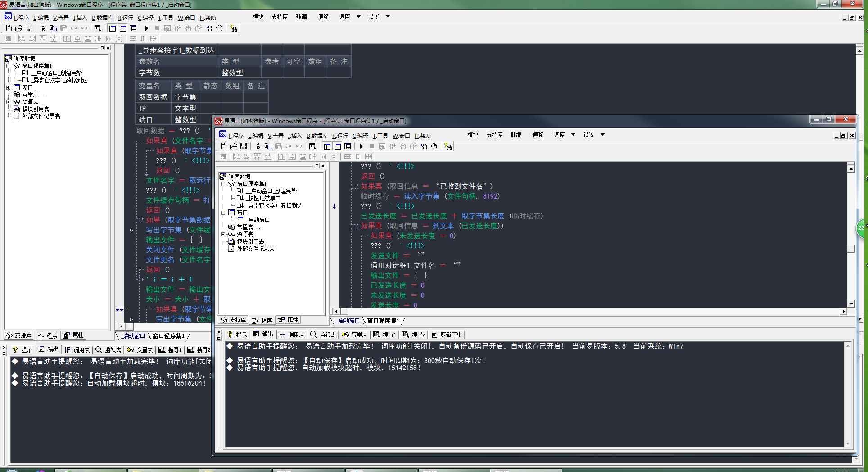Click down arrow of front code scrollbar
This screenshot has height=472, width=868.
[851, 304]
